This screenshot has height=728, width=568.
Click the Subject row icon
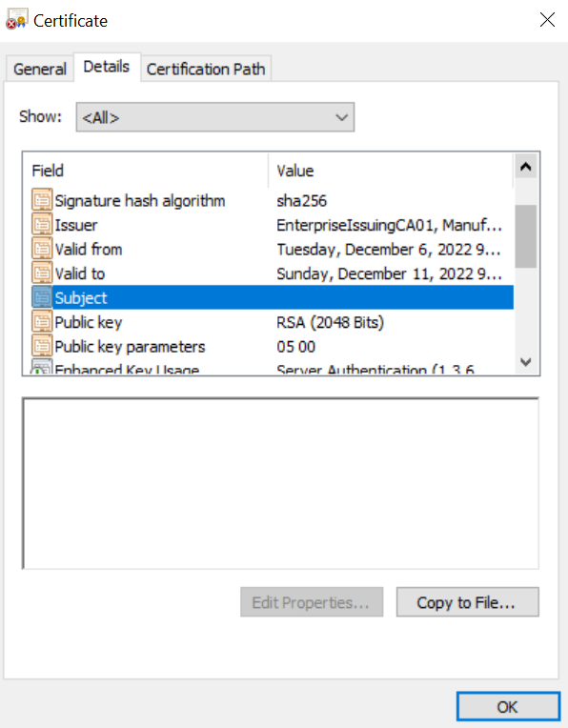click(x=42, y=297)
